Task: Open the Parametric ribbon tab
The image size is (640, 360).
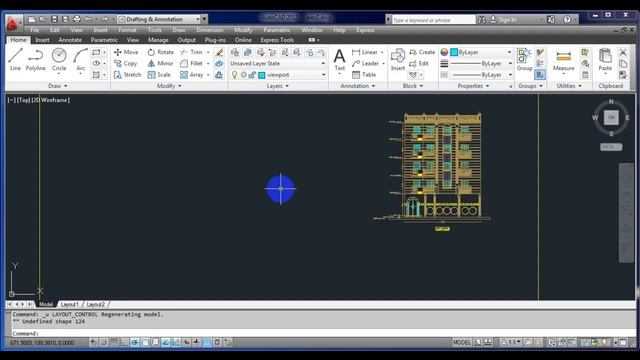Action: point(104,40)
